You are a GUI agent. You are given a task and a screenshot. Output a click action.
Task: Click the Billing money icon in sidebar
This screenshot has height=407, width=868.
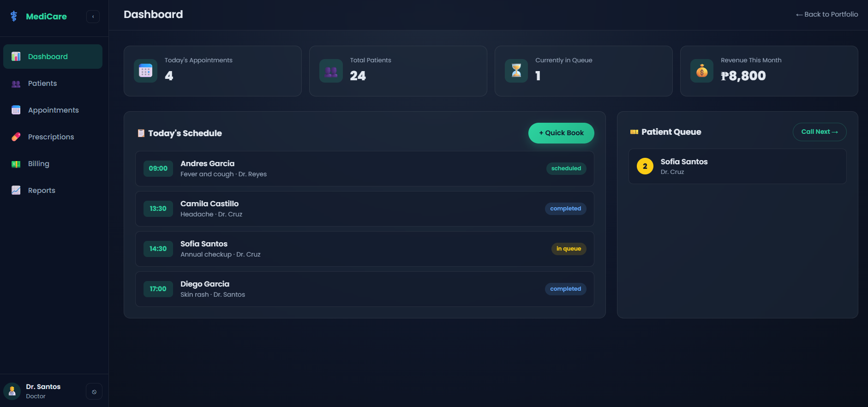point(16,164)
